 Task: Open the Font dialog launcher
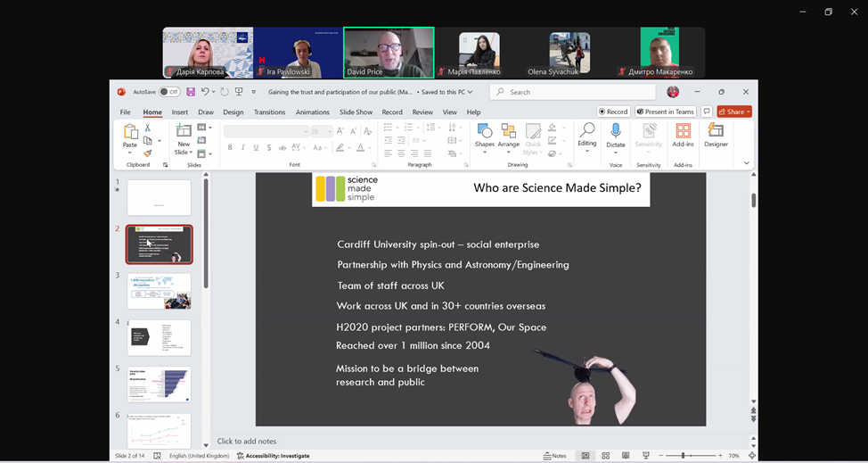pos(373,165)
